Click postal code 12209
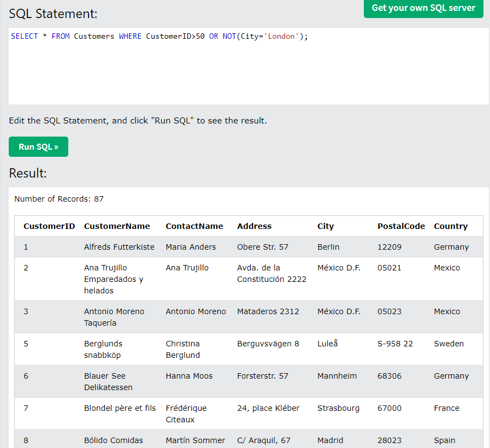 click(x=389, y=247)
